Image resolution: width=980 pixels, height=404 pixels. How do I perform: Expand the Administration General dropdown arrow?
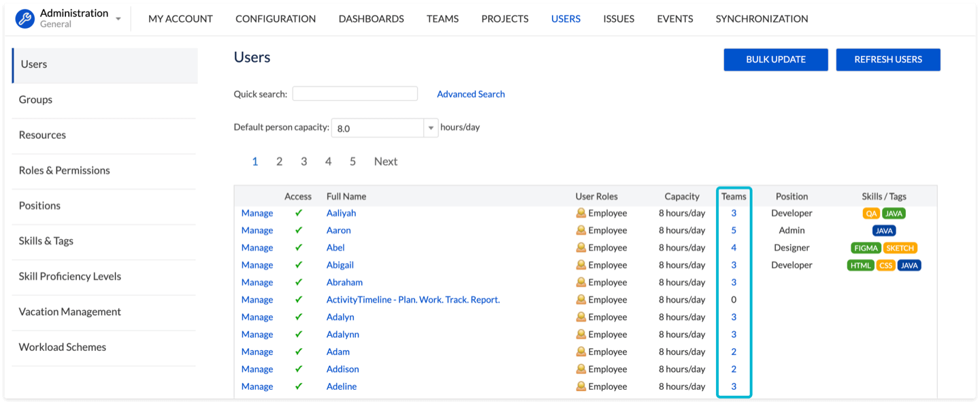click(118, 19)
